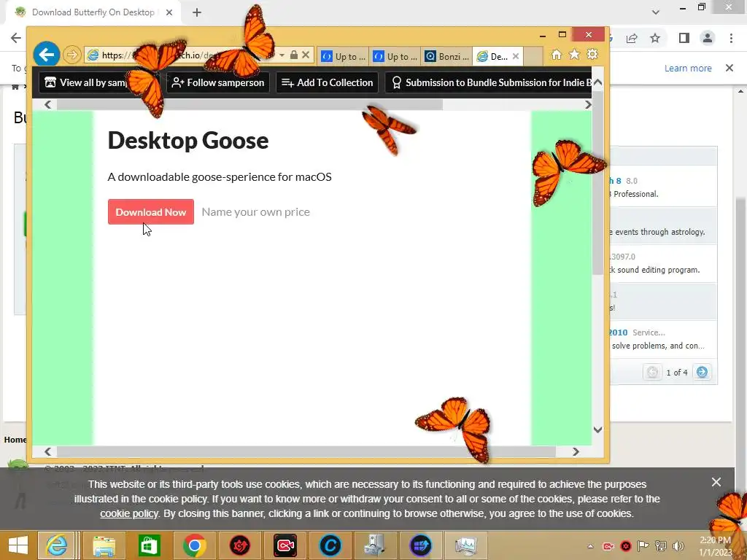Stop loading with the address bar X
Image resolution: width=747 pixels, height=560 pixels.
coord(306,55)
